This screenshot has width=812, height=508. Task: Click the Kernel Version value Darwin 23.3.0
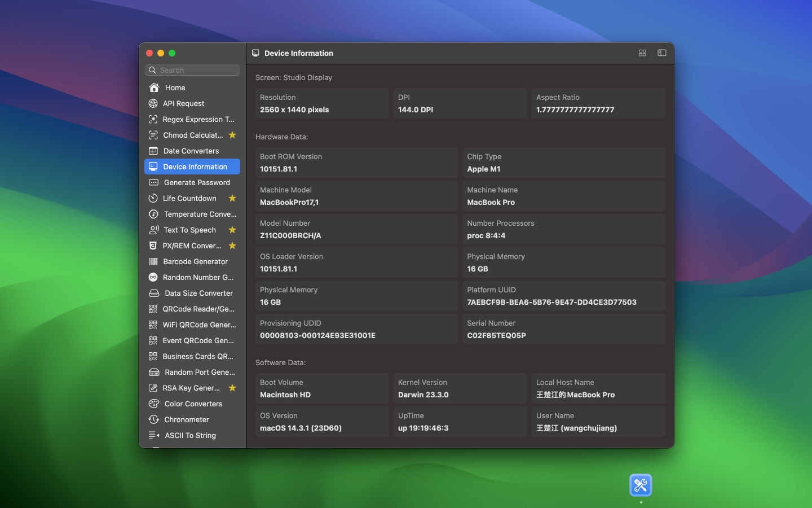[423, 395]
